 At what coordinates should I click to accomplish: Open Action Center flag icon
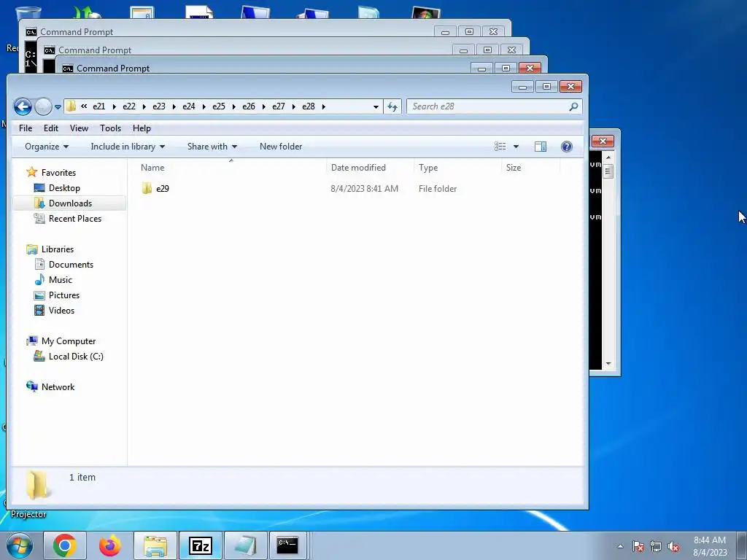pyautogui.click(x=638, y=546)
